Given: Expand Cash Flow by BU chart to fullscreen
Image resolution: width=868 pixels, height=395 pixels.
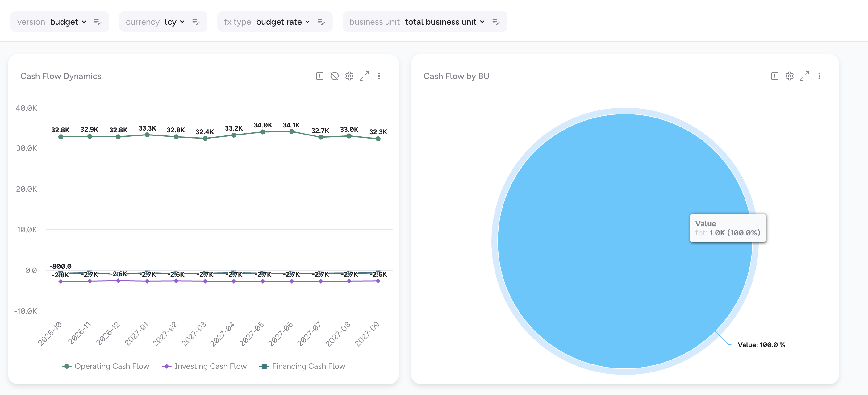Looking at the screenshot, I should coord(804,76).
